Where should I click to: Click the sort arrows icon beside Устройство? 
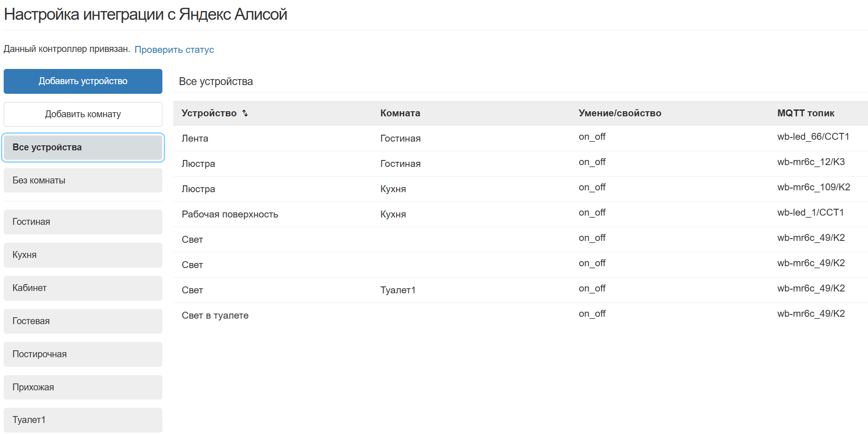[245, 113]
